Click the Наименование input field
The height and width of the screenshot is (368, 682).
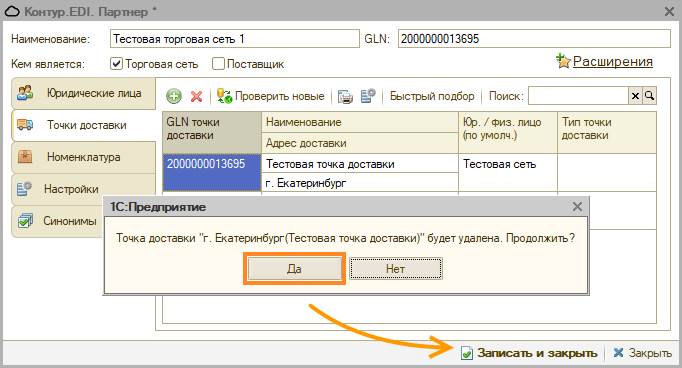click(234, 39)
